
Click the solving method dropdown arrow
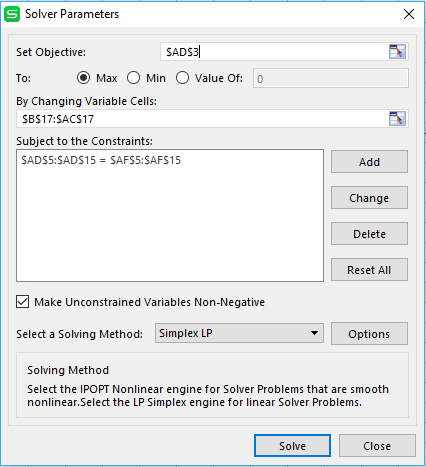click(314, 333)
